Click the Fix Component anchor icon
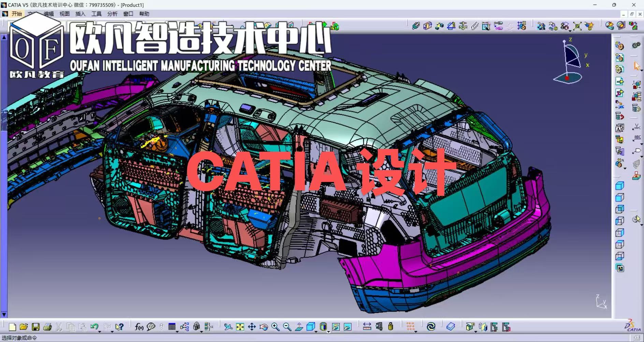Screen dimensions: 644x342 (x=463, y=26)
